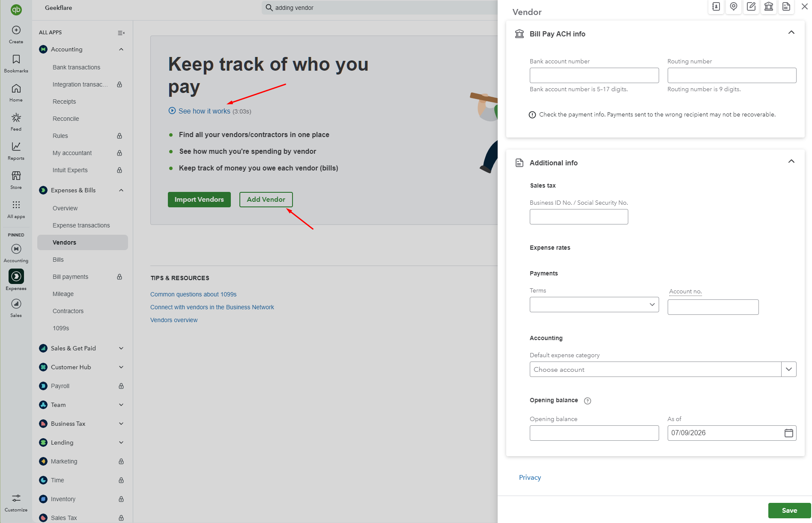Viewport: 812px width, 523px height.
Task: Click the Payroll lock icon
Action: point(121,386)
